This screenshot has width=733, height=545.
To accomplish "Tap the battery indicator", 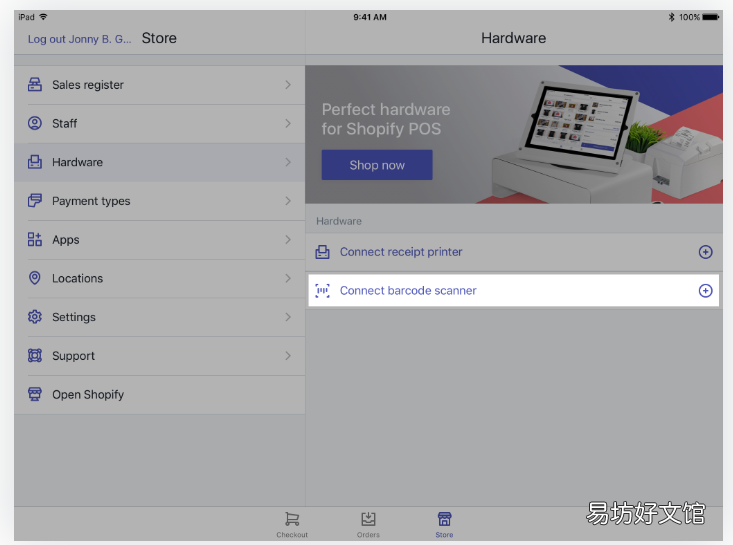I will pyautogui.click(x=711, y=17).
